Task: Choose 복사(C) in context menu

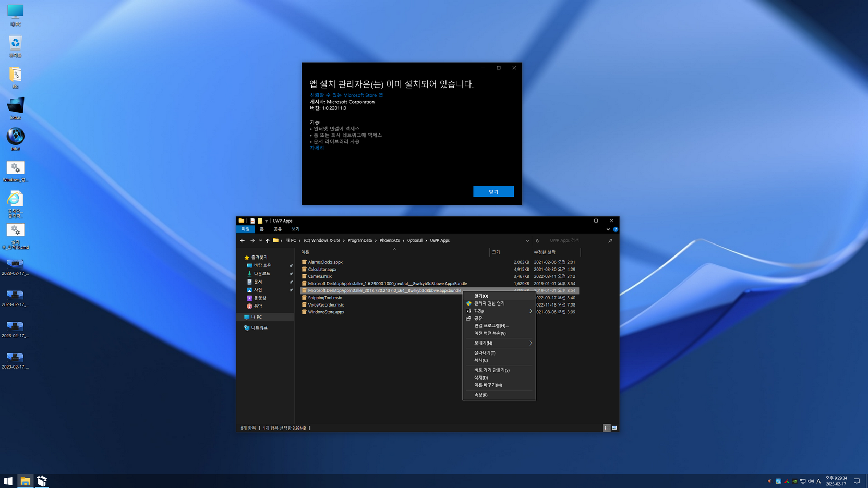Action: (x=499, y=360)
